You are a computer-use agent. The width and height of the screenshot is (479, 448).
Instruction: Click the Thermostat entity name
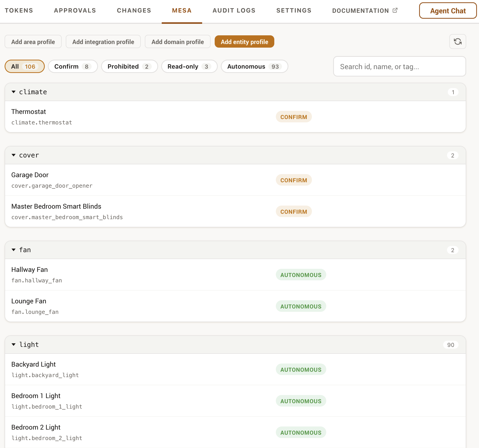(x=29, y=112)
